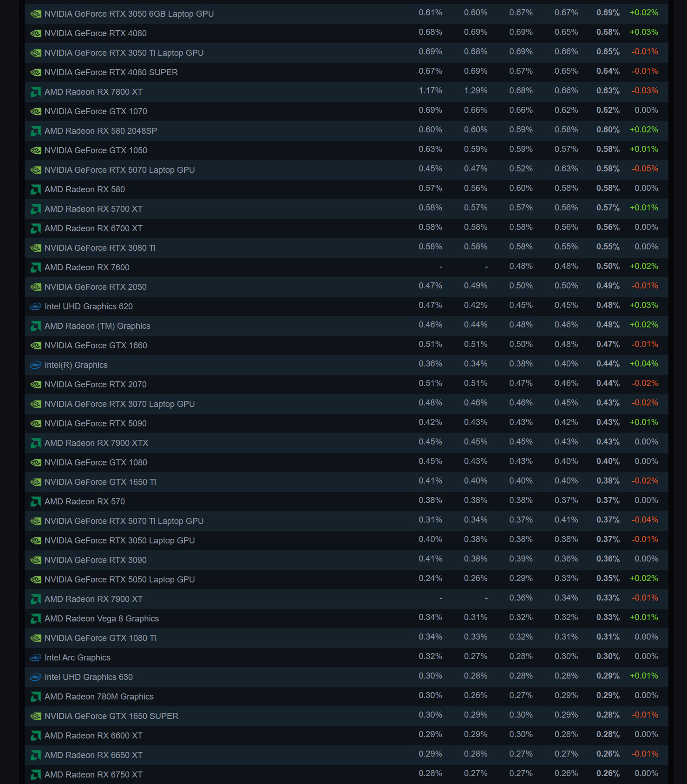687x784 pixels.
Task: Click the AMD logo beside Radeon (TM) Graphics
Action: point(36,326)
